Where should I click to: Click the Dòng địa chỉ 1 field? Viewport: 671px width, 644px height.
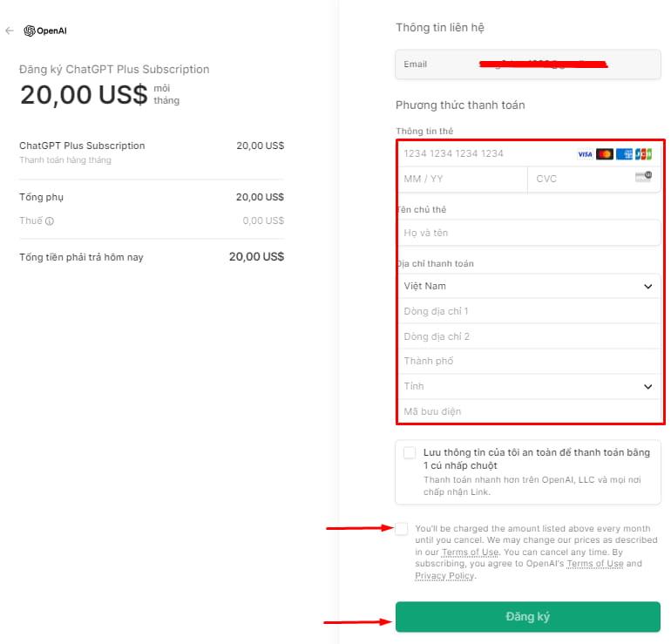click(x=528, y=311)
